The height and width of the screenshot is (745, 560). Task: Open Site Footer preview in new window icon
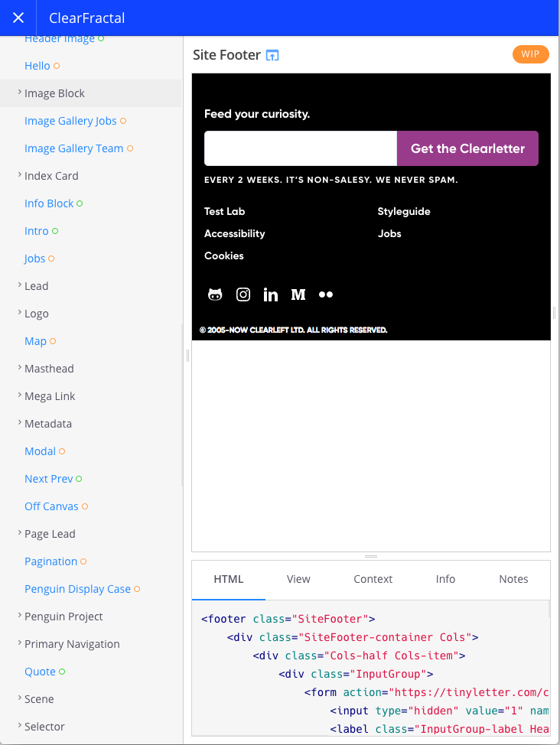272,56
